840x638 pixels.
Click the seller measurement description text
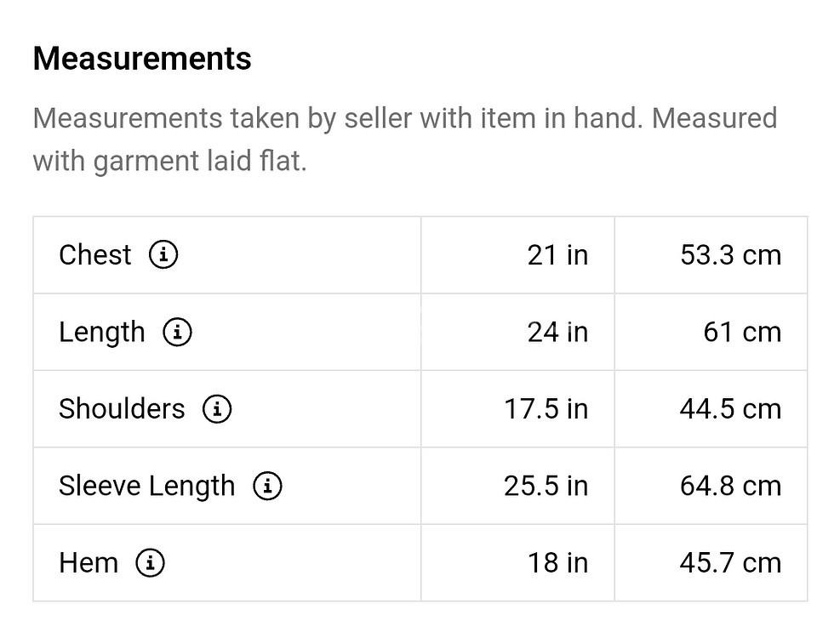click(x=404, y=139)
